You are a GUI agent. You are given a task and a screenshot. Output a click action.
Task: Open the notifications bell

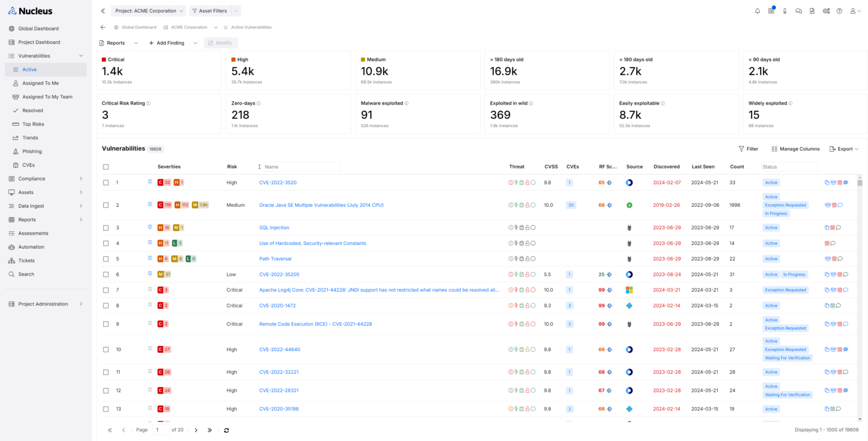[x=757, y=10]
